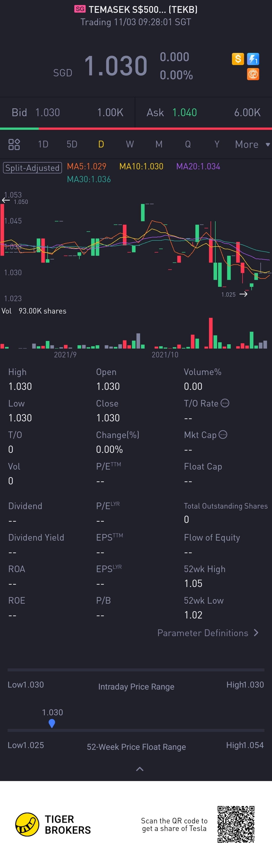Viewport: 272px width, 868px height.
Task: Open Mkt Cap info bubble
Action: (x=223, y=435)
